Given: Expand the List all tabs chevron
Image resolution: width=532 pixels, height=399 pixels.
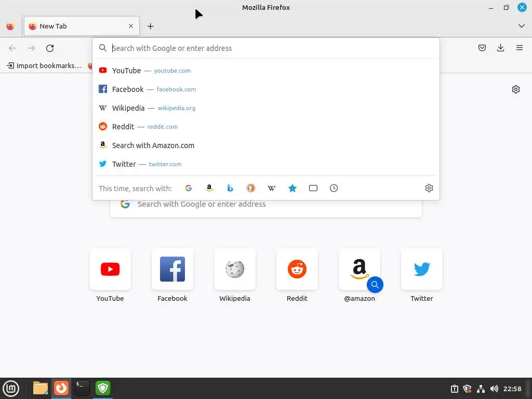Looking at the screenshot, I should 522,26.
